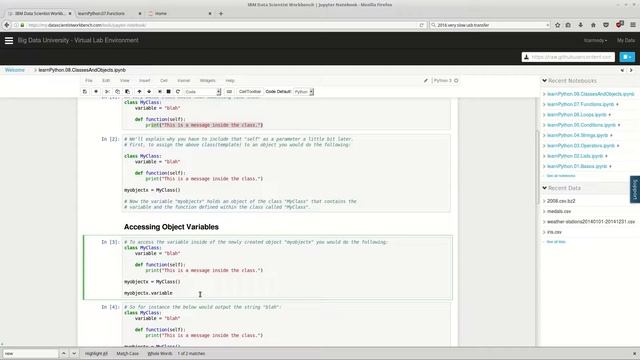Image resolution: width=640 pixels, height=360 pixels.
Task: Click the weather-stations20140101-20141231.csv entry
Action: coord(591,222)
